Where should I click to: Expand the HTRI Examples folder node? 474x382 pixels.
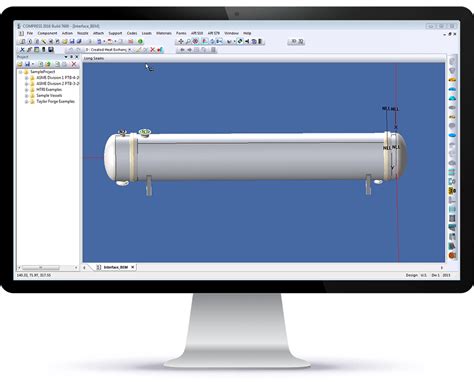[x=26, y=90]
